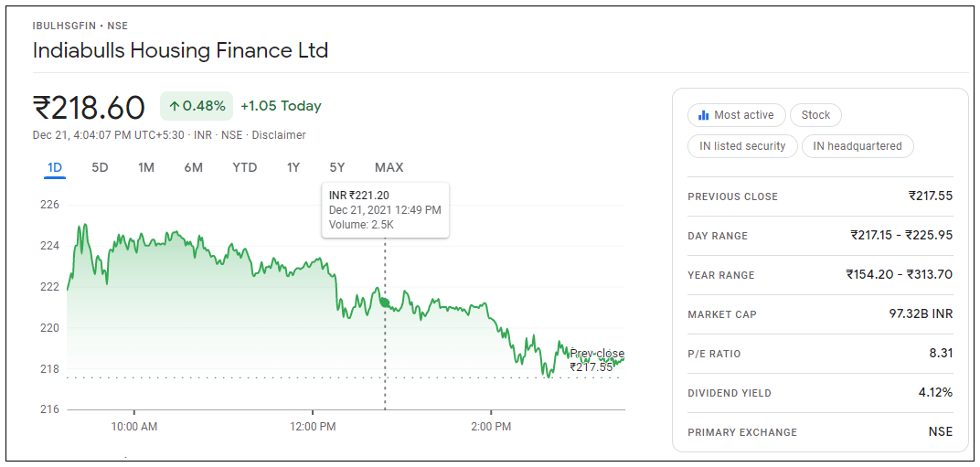Click the Stock tag chip

tap(815, 115)
